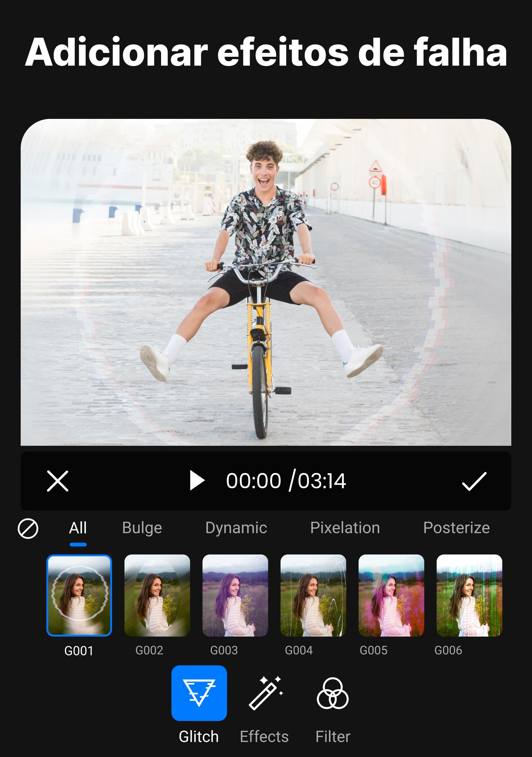Select the G004 glitch effect thumbnail
This screenshot has height=757, width=532.
coord(313,596)
